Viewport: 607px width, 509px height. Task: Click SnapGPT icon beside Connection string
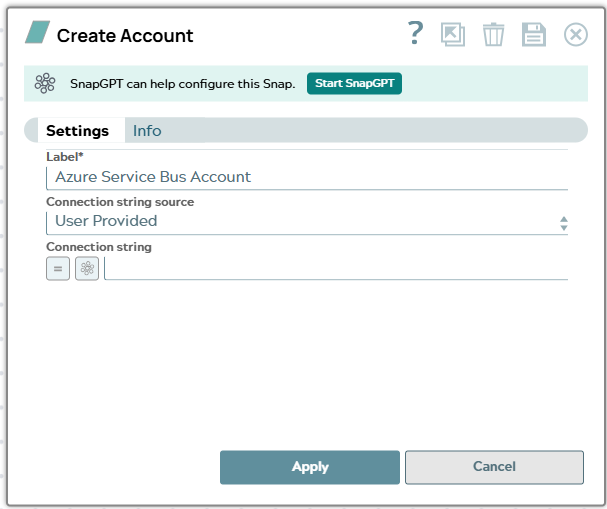point(87,268)
